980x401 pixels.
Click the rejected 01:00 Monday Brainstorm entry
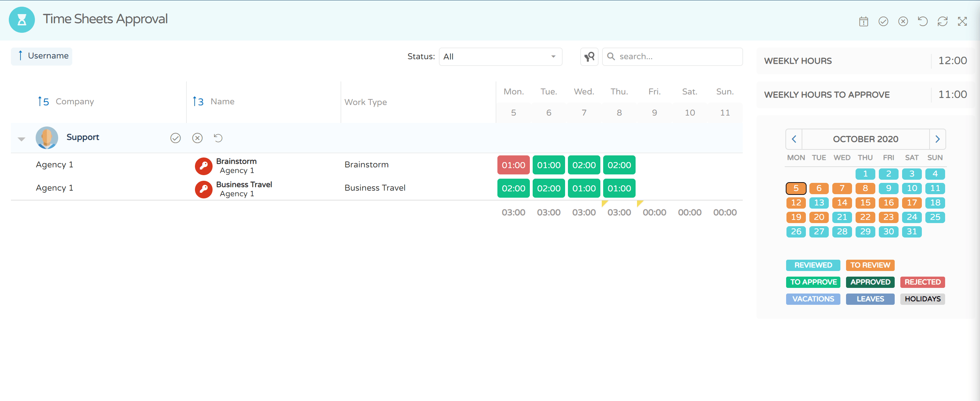[513, 165]
